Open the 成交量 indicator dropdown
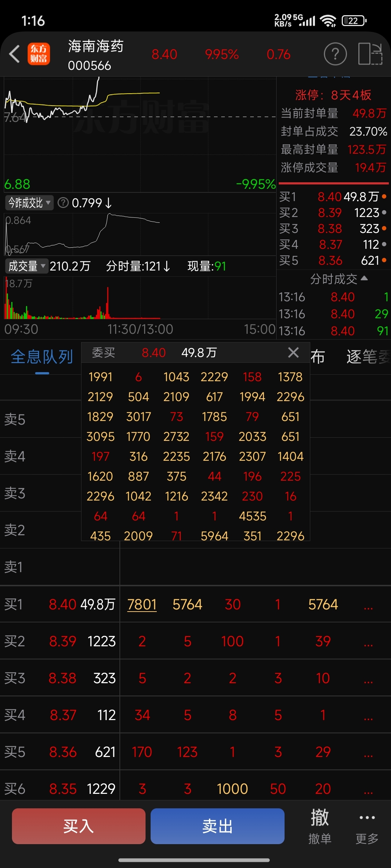This screenshot has width=391, height=868. (26, 266)
